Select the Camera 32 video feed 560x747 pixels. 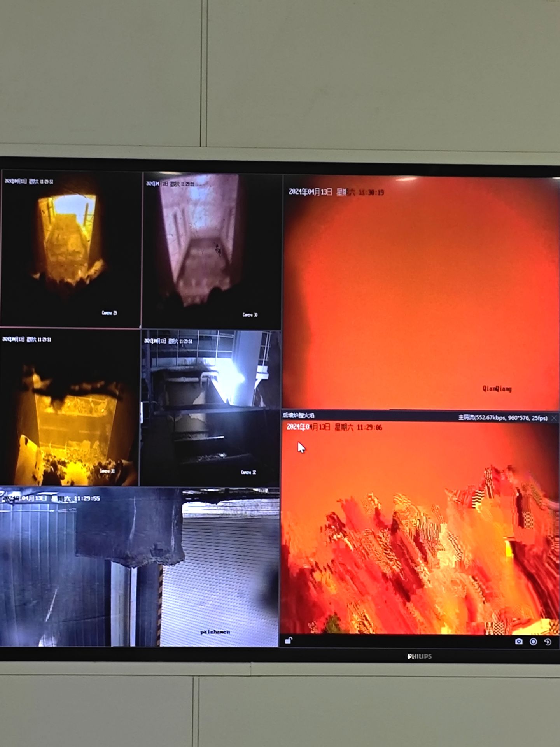(x=210, y=409)
